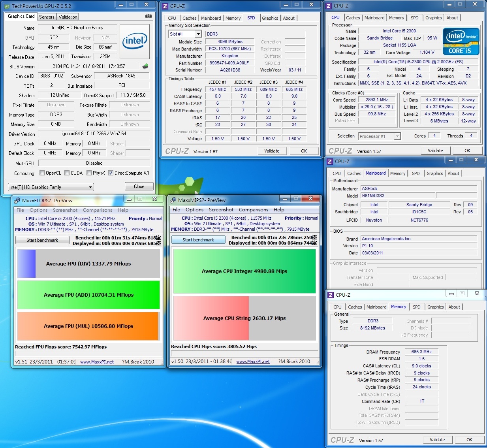Click the Average CPU String result bar
The width and height of the screenshot is (487, 448).
[244, 318]
